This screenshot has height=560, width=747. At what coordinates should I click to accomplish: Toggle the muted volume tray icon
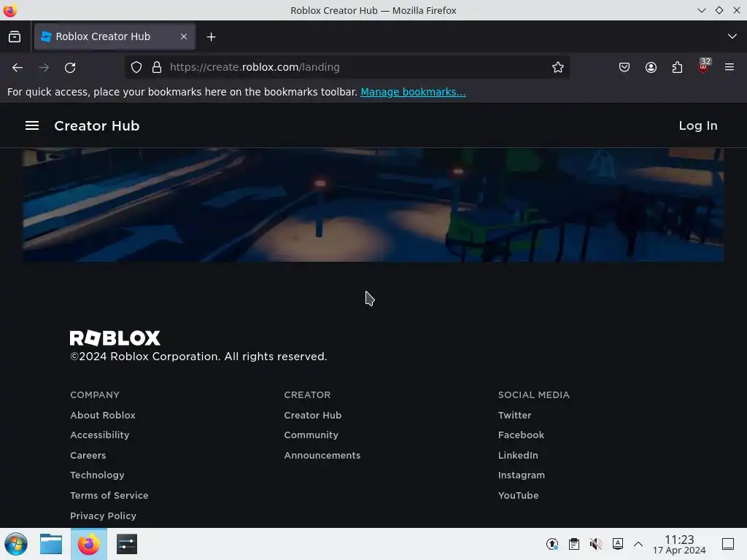[x=595, y=544]
